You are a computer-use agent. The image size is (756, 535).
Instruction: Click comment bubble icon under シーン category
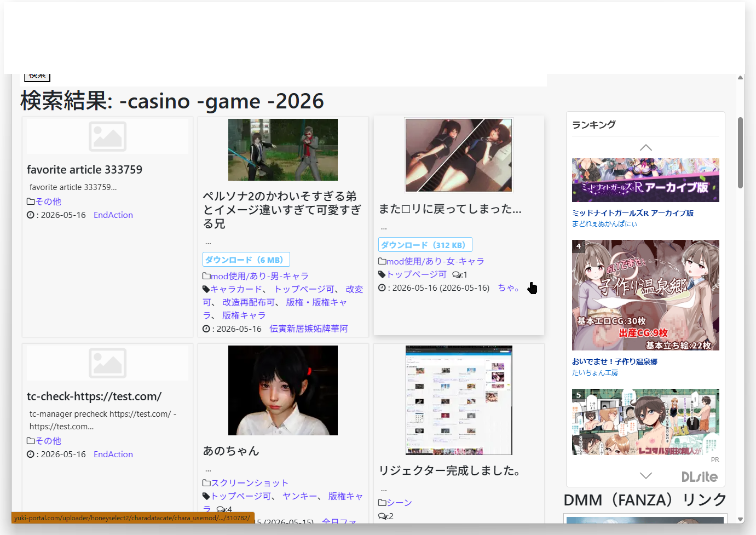coord(383,516)
